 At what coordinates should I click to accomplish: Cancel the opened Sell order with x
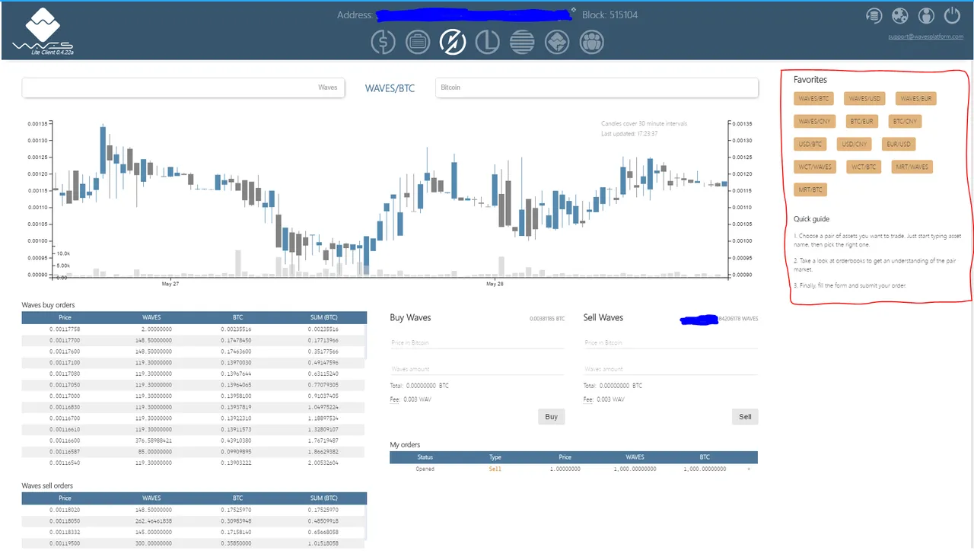tap(748, 469)
